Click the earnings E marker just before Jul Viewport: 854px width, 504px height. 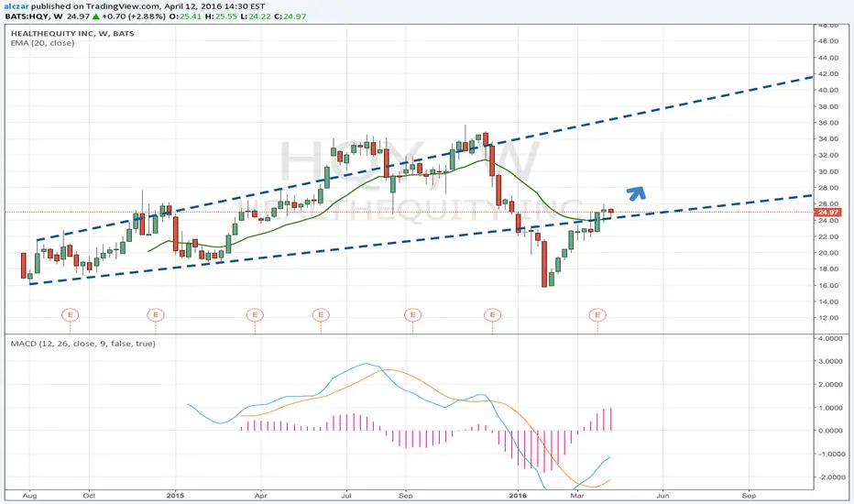[321, 314]
